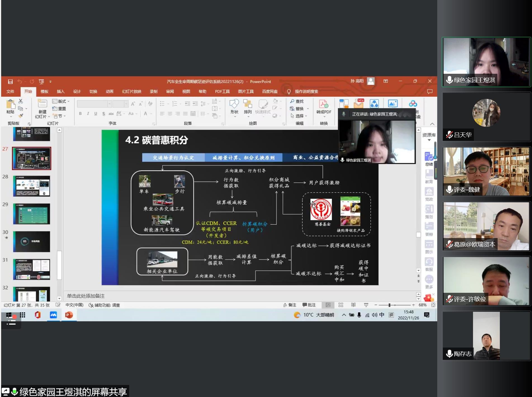Click the Find (查找) button
Screen dimensions: 532x397
(x=297, y=101)
